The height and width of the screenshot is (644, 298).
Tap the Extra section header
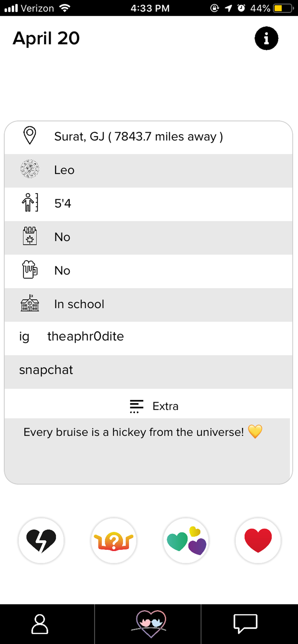point(154,406)
